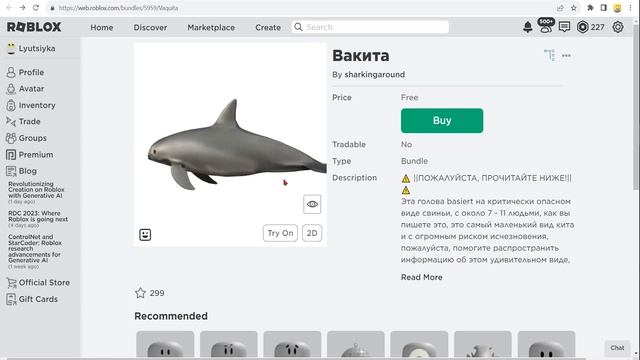
Task: Click the Robux balance icon
Action: tap(582, 27)
